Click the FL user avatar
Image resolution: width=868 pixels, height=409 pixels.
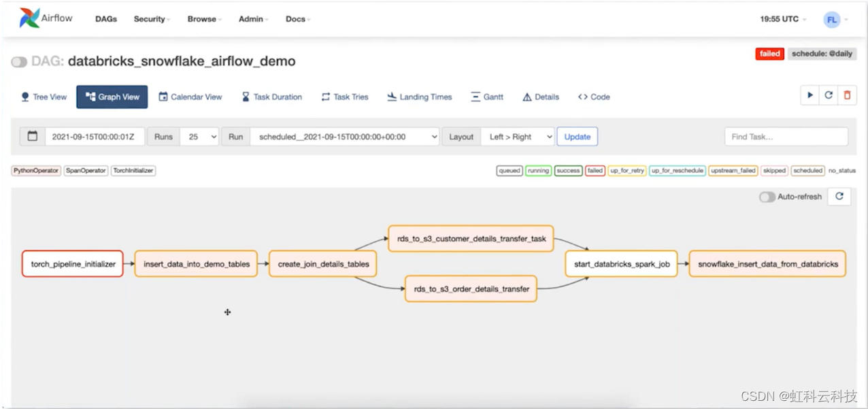pyautogui.click(x=831, y=20)
